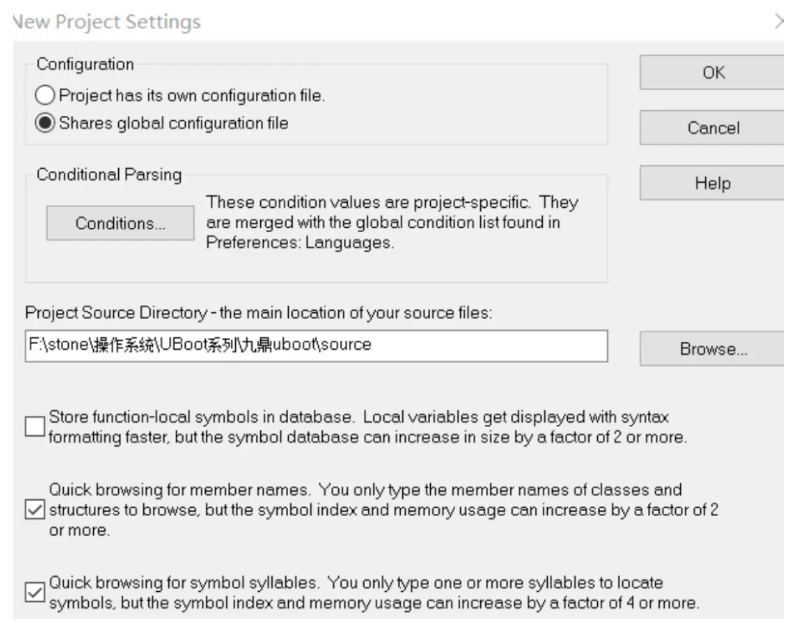Screen dimensions: 799x625
Task: Click the 'Conditional Parsing' group label
Action: click(x=109, y=175)
